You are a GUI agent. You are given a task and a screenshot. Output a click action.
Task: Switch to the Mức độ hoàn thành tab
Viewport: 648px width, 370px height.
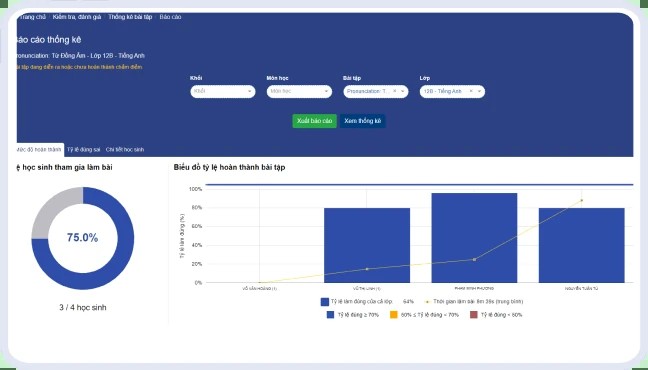(x=39, y=150)
